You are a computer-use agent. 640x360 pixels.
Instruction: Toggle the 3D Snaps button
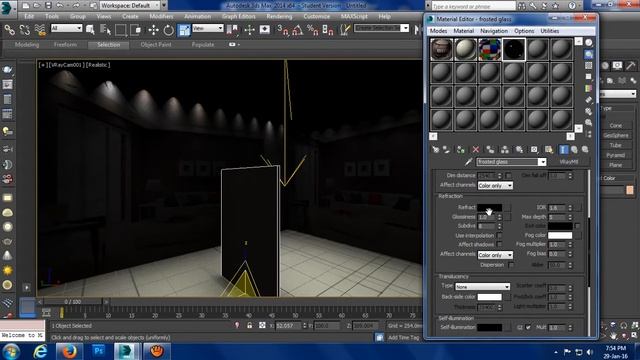283,30
